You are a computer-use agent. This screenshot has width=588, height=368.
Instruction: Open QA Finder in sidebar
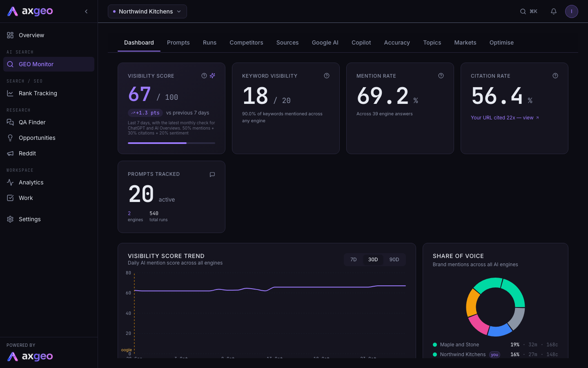49,122
